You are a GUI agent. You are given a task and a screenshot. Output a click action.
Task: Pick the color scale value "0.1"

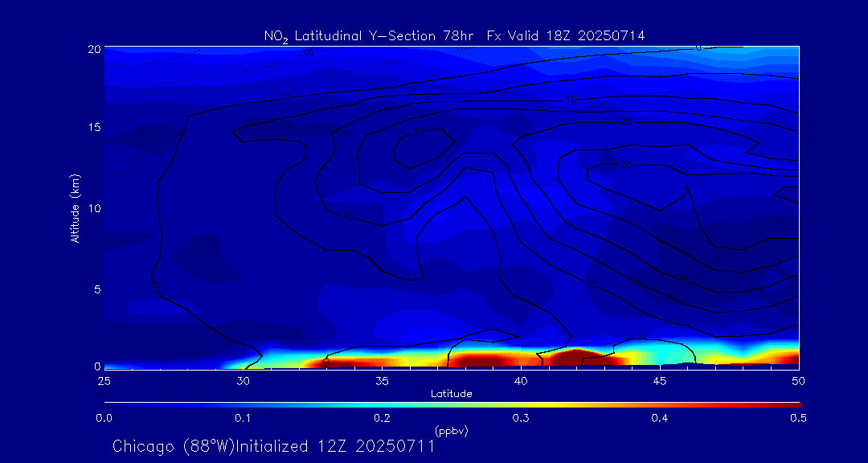click(x=243, y=418)
